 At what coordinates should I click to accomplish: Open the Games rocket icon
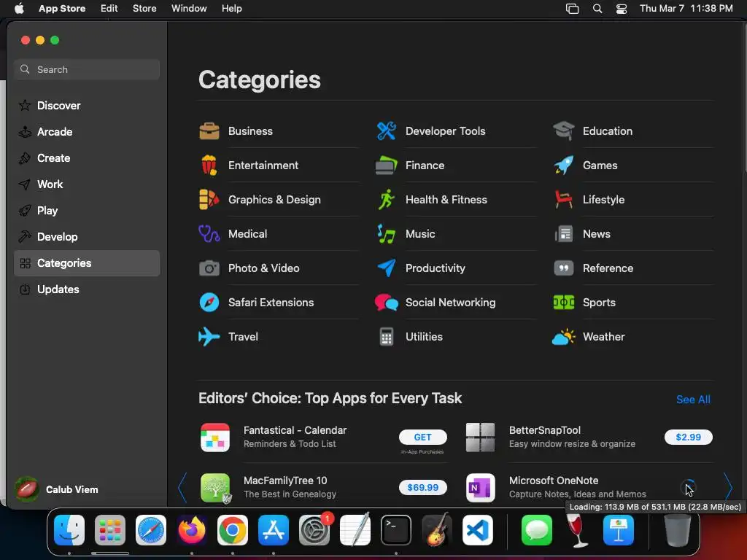point(564,166)
